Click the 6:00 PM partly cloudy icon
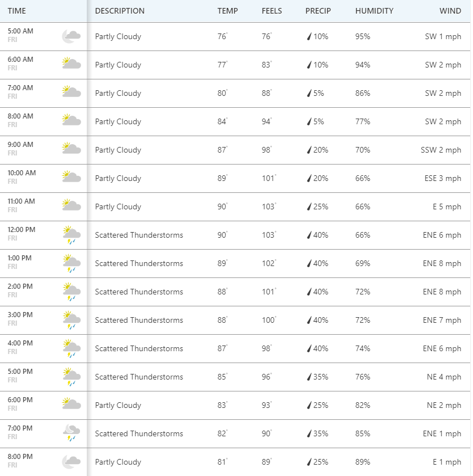The image size is (473, 476). pyautogui.click(x=71, y=405)
